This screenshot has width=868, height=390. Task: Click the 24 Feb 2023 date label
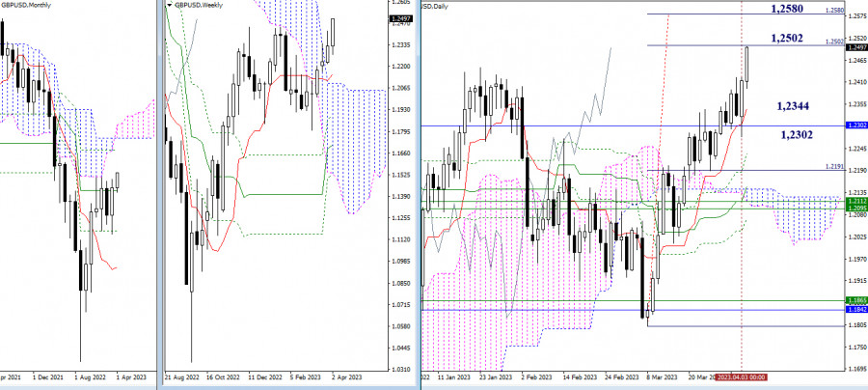(x=621, y=376)
